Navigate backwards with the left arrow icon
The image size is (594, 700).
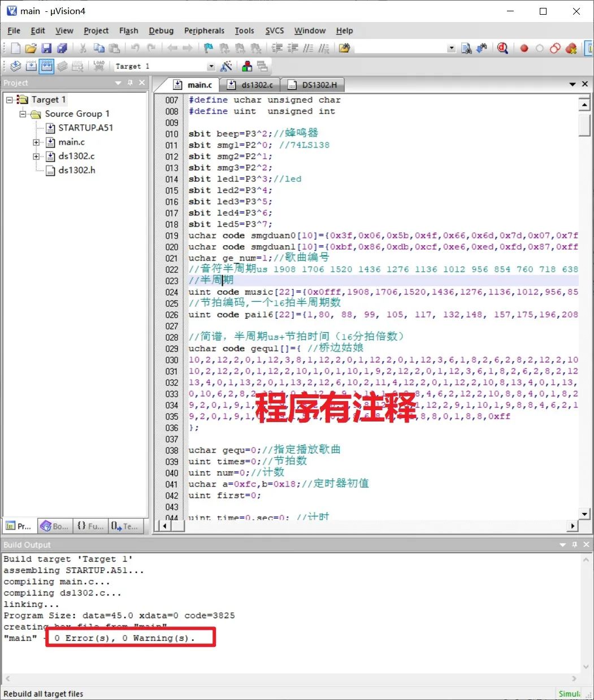[172, 49]
